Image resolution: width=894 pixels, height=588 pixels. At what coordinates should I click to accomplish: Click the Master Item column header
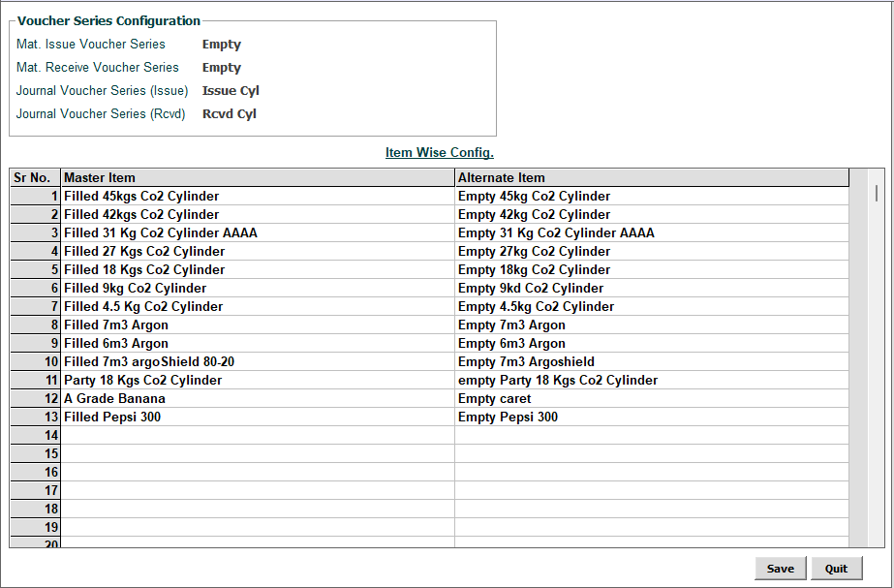coord(258,178)
